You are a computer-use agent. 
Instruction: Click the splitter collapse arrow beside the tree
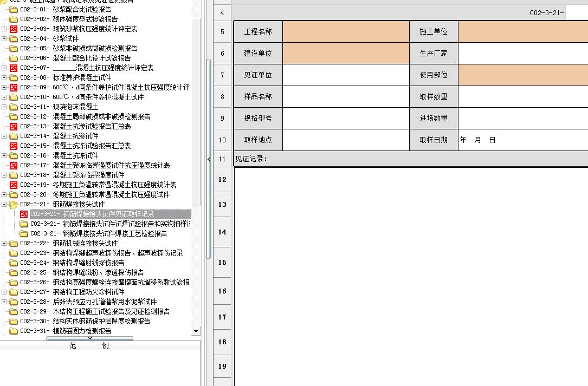click(x=209, y=160)
